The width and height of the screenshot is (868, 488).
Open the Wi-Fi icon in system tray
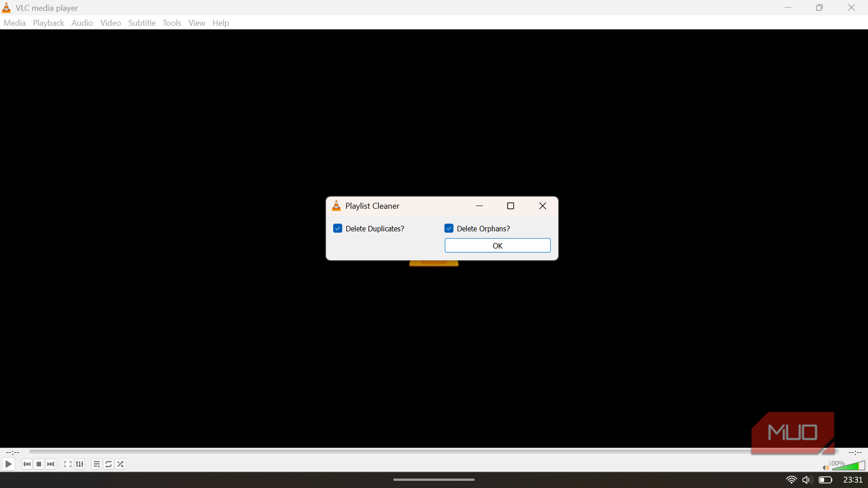791,480
